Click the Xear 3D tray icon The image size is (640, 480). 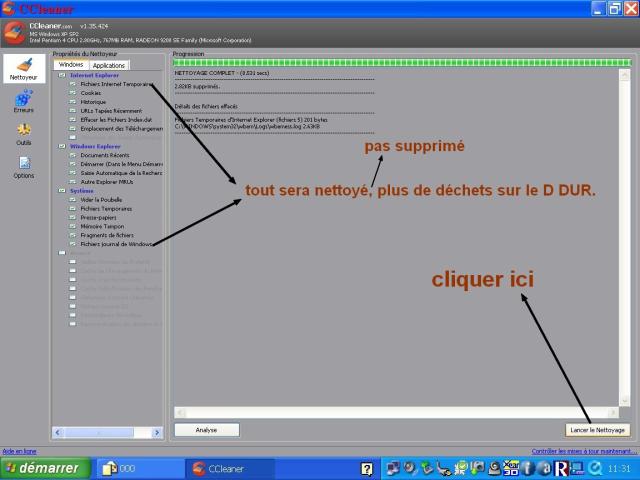(511, 468)
